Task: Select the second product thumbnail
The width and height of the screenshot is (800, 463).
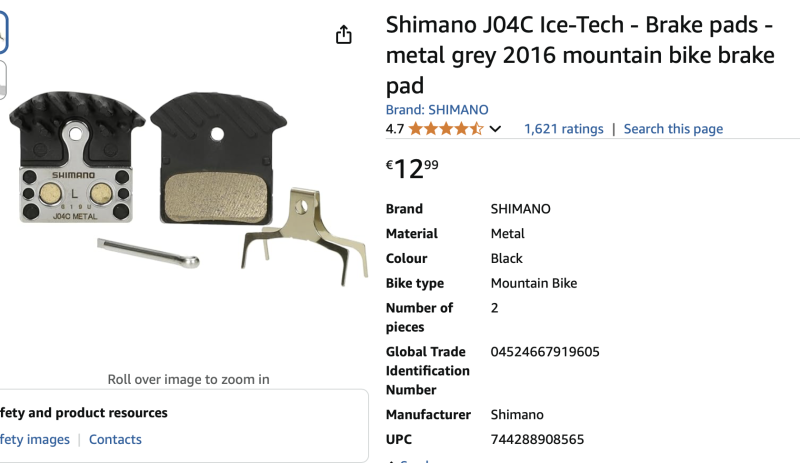Action: pyautogui.click(x=3, y=80)
